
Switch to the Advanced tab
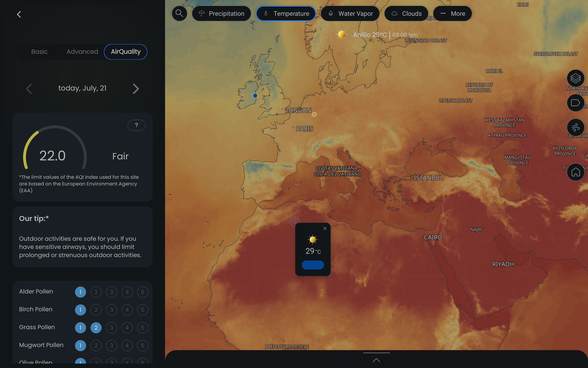click(x=82, y=52)
